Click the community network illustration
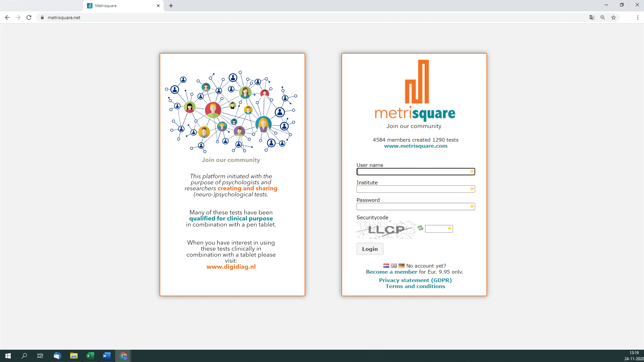644x362 pixels. pyautogui.click(x=231, y=112)
